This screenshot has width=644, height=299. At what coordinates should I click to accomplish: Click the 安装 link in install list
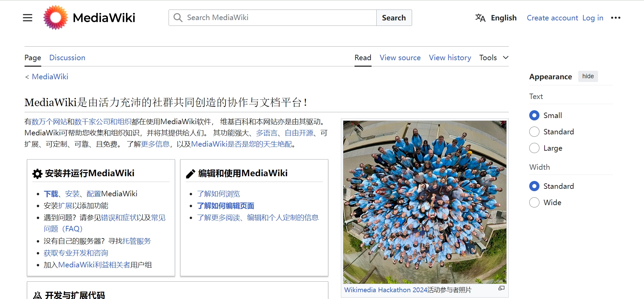pyautogui.click(x=72, y=194)
